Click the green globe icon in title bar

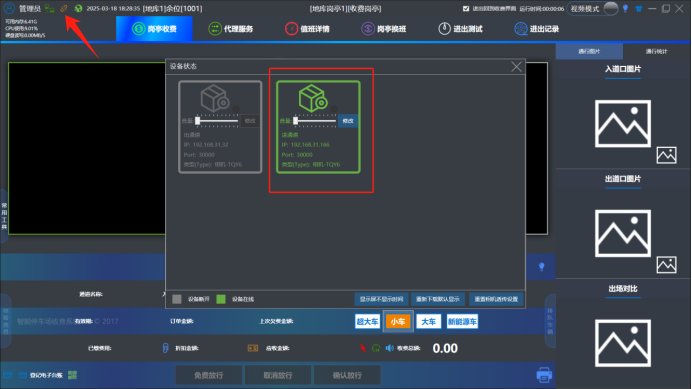coord(78,8)
